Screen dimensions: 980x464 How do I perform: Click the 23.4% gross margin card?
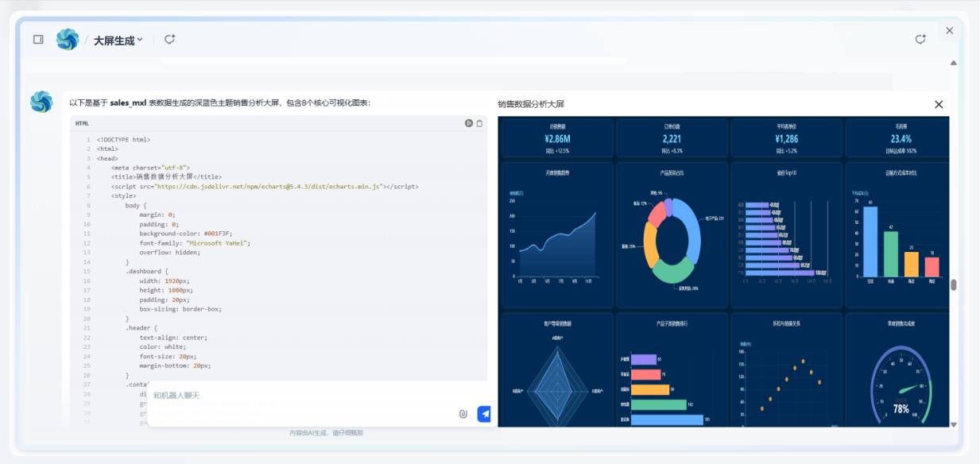[x=901, y=138]
